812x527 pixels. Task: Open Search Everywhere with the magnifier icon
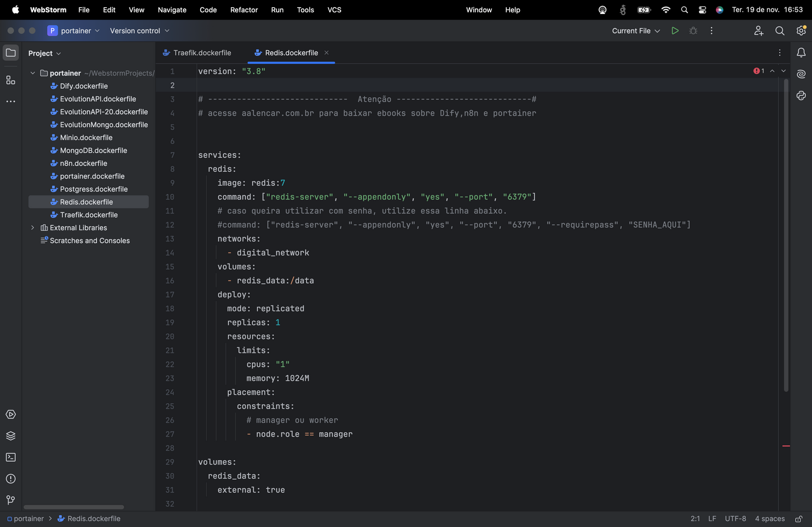[779, 31]
